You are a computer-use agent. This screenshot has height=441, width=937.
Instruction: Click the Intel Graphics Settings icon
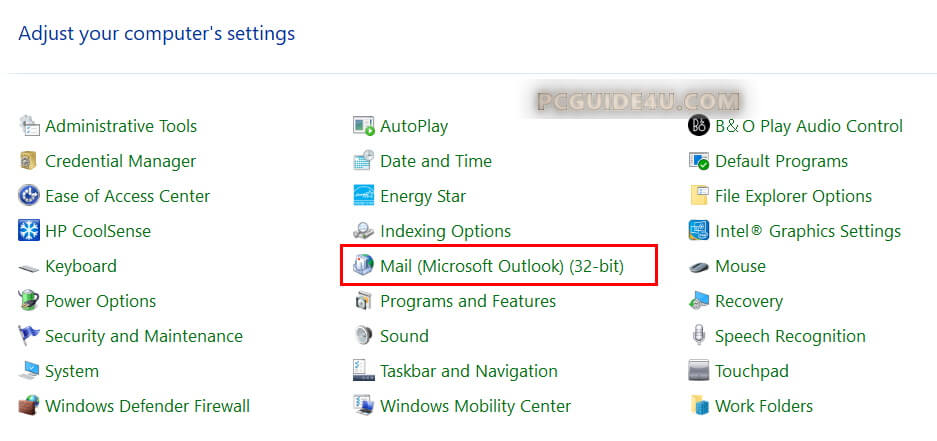[x=699, y=231]
